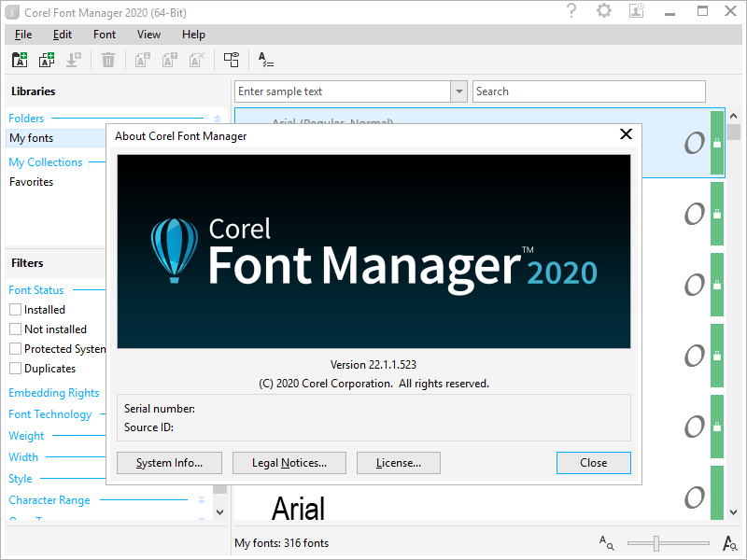747x560 pixels.
Task: Toggle the Protected System filter checkbox
Action: coord(15,348)
